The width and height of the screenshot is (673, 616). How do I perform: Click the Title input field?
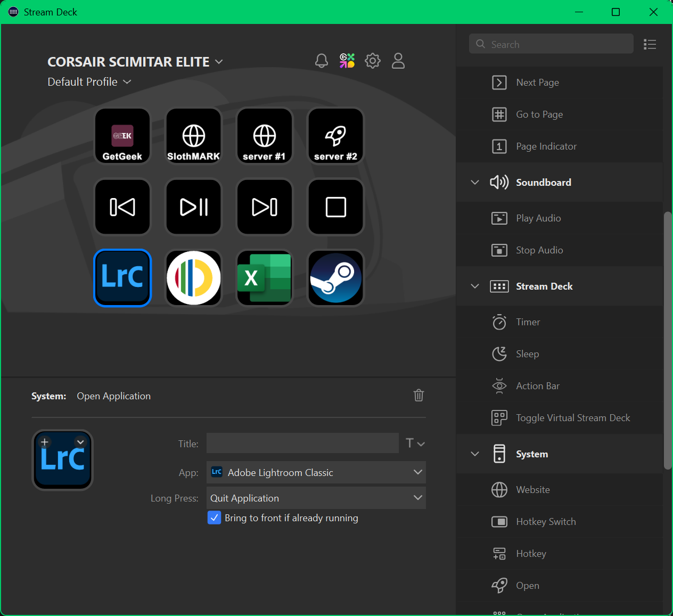(x=302, y=443)
